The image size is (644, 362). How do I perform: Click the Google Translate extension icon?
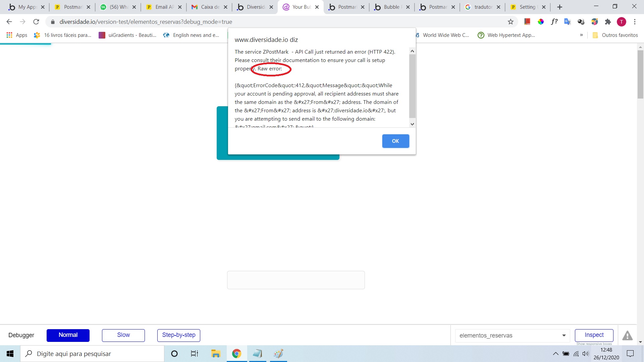point(567,22)
